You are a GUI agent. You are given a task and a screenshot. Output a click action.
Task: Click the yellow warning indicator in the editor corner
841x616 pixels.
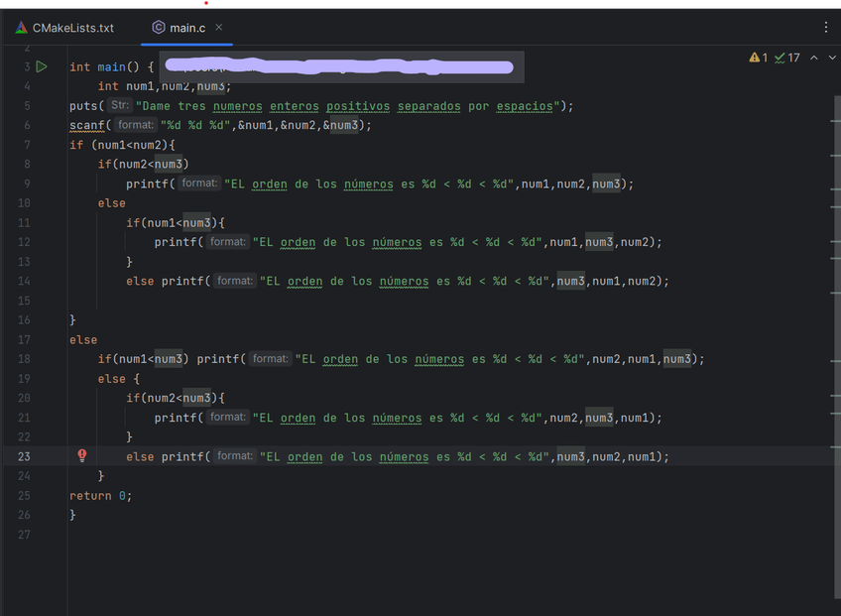point(759,59)
